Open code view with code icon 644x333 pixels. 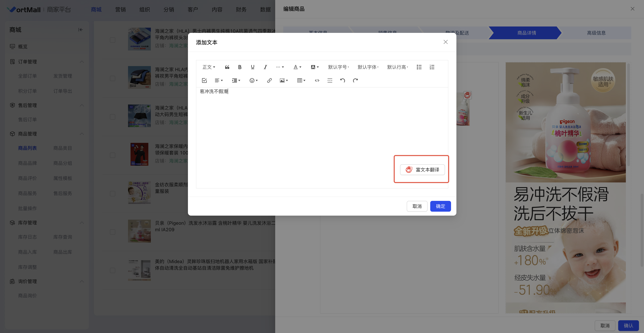pos(317,80)
